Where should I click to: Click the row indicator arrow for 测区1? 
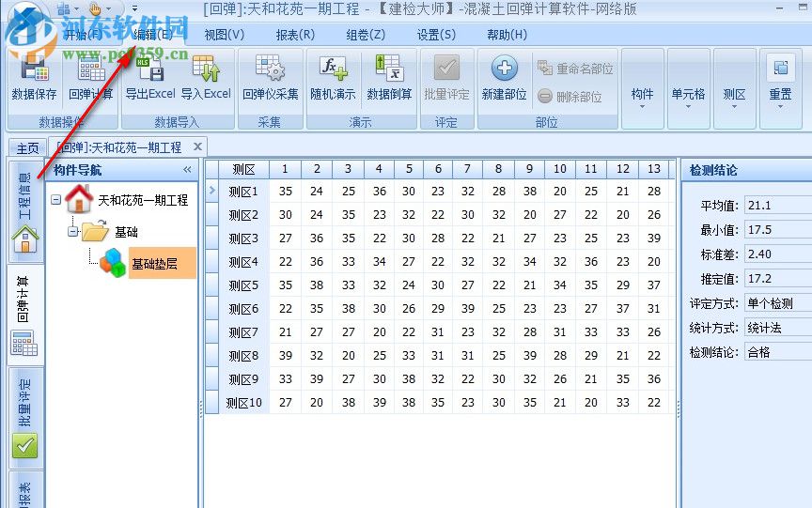pyautogui.click(x=211, y=191)
